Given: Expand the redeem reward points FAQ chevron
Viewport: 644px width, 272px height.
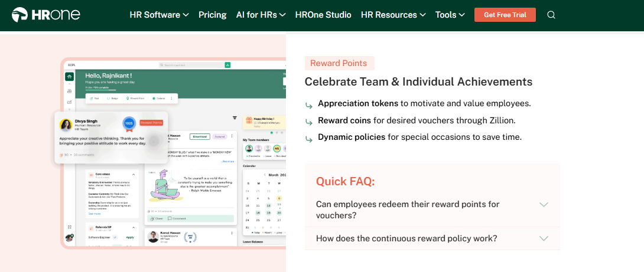Looking at the screenshot, I should point(544,204).
